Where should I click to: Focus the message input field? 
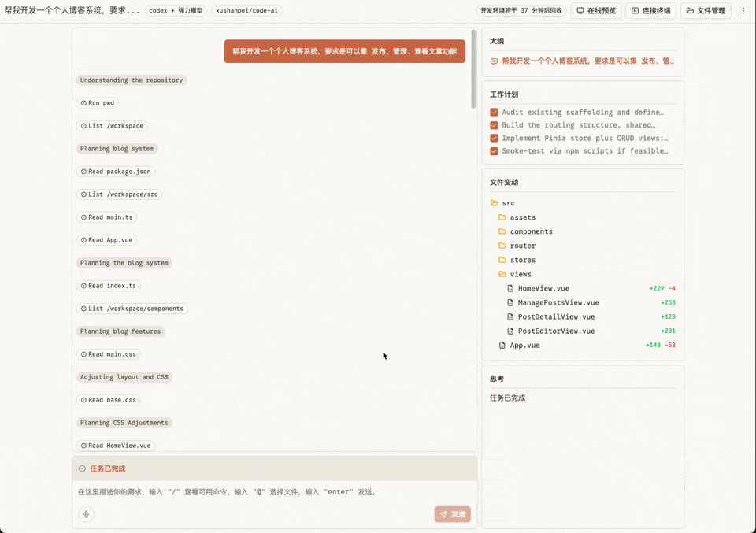pyautogui.click(x=275, y=492)
